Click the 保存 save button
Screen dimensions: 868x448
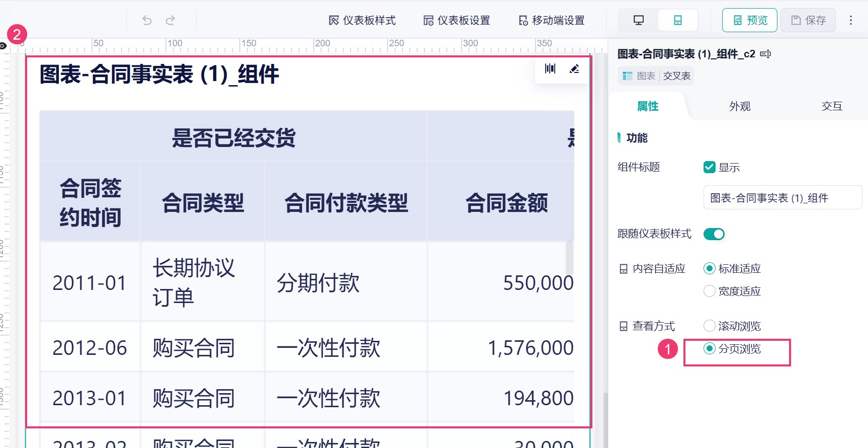coord(808,20)
